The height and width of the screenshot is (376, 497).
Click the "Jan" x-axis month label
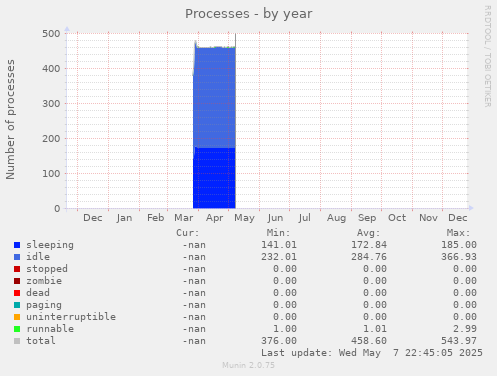(x=124, y=218)
